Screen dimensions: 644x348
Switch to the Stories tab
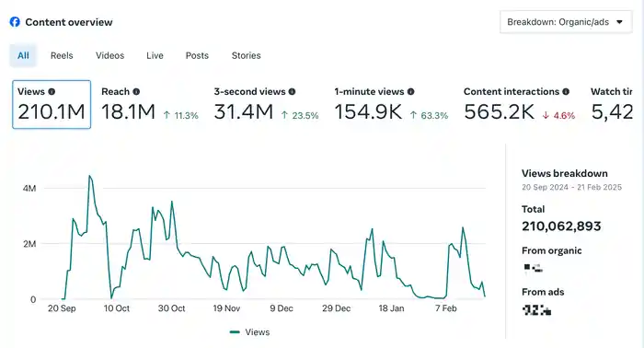click(246, 55)
